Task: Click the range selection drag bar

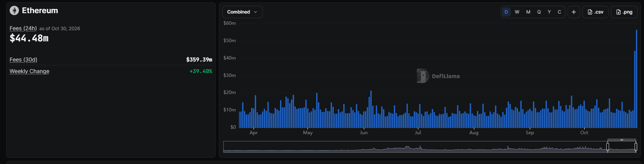Action: (x=622, y=140)
